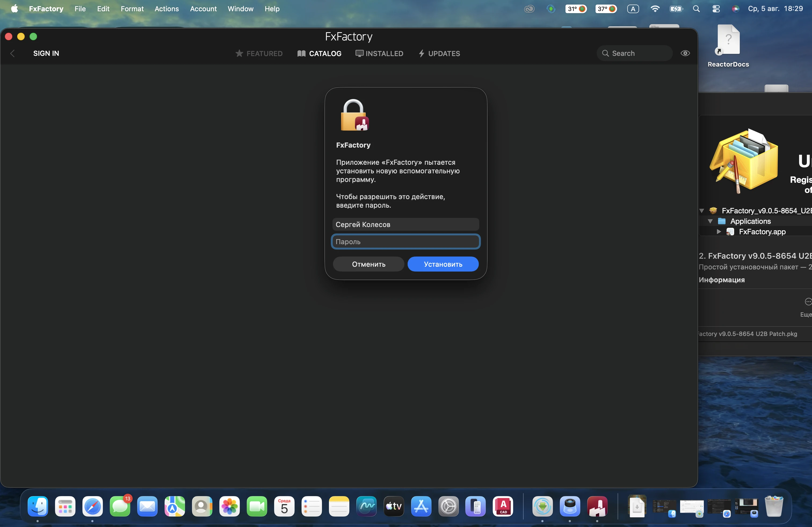Open Mail from the Dock
The width and height of the screenshot is (812, 527).
point(147,506)
